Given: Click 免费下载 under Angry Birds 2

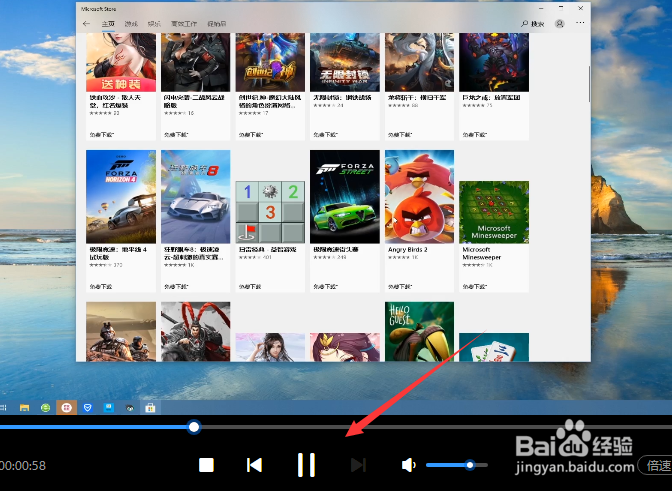Looking at the screenshot, I should tap(399, 286).
